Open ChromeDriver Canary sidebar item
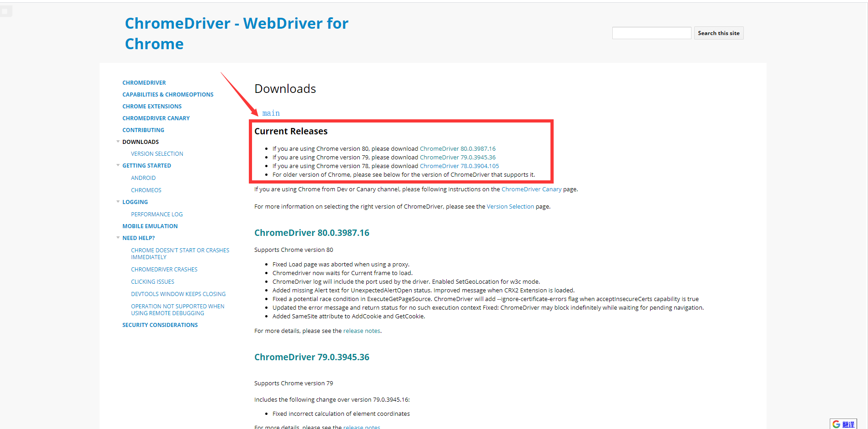This screenshot has width=868, height=429. point(156,118)
